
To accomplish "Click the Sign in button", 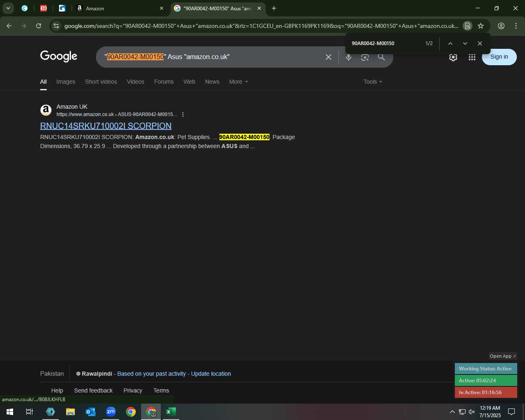I will click(x=499, y=57).
